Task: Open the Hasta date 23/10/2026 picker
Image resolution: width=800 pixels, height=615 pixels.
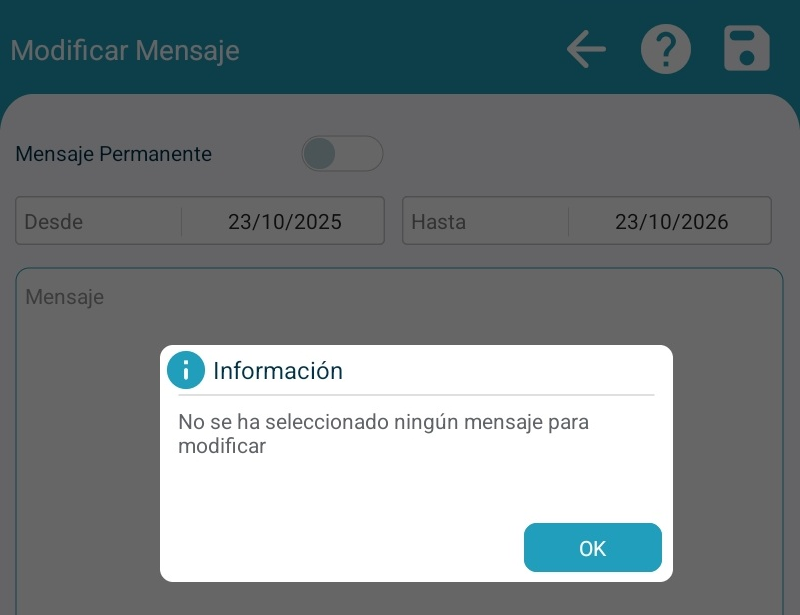Action: pos(671,222)
